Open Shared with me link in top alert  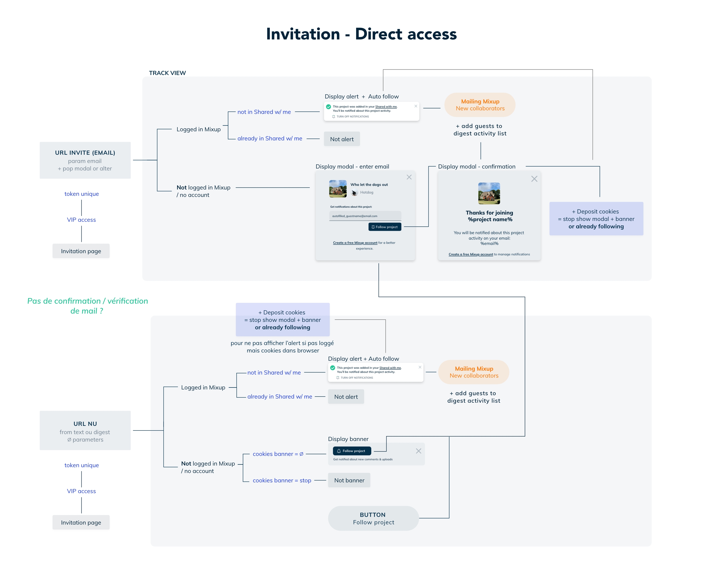point(386,106)
